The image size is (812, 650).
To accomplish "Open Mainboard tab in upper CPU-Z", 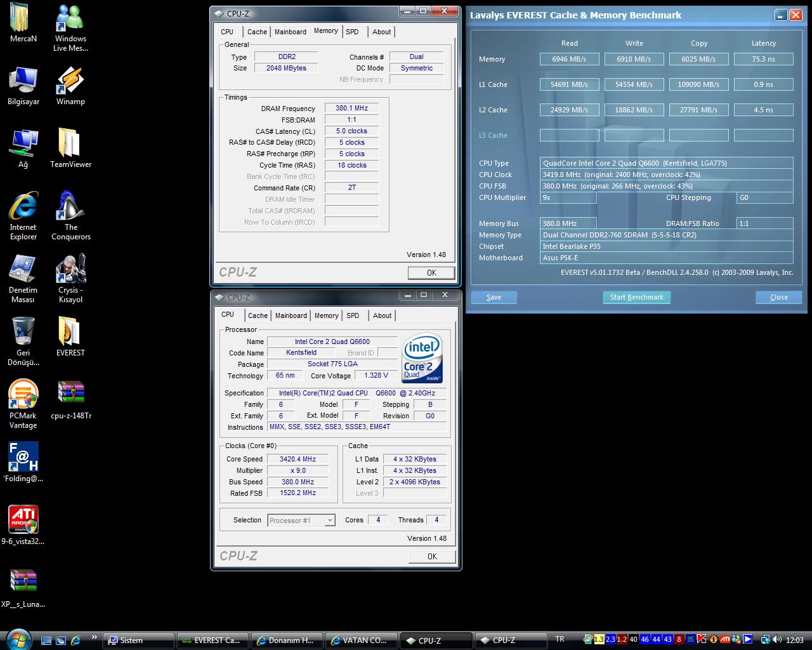I will [x=291, y=32].
